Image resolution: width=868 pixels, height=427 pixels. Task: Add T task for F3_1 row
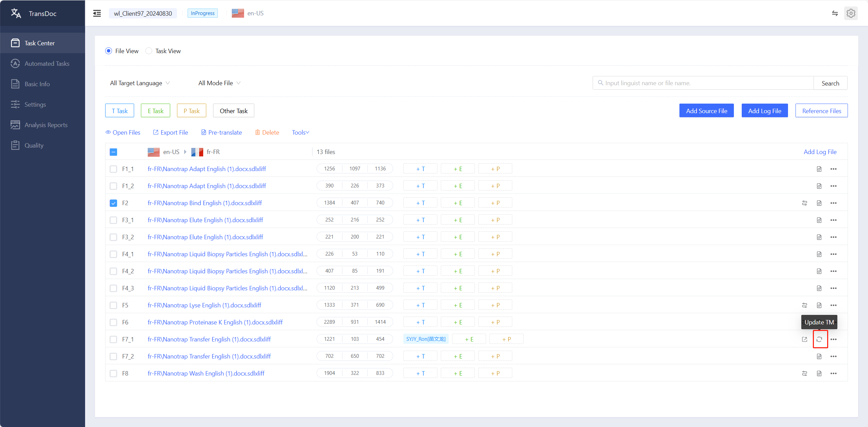(x=420, y=220)
